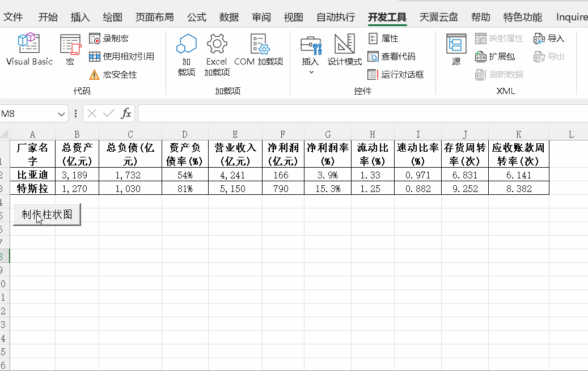Click 导出 XML export
This screenshot has height=371, width=588.
pos(549,56)
